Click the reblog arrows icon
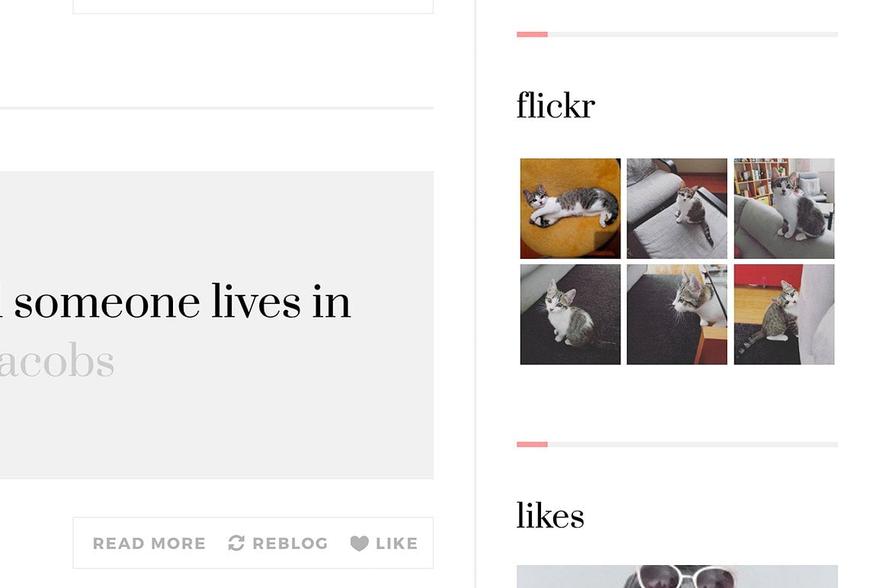Viewport: 884px width, 588px height. pos(236,543)
